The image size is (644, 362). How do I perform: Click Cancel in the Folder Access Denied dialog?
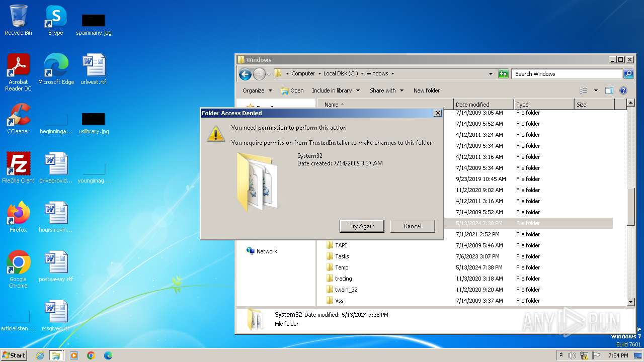pos(413,226)
